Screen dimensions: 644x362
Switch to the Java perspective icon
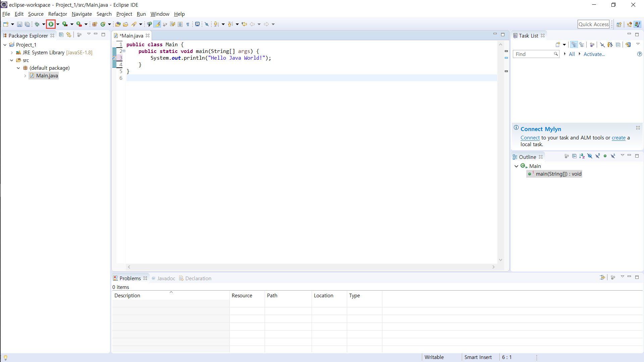tap(638, 24)
